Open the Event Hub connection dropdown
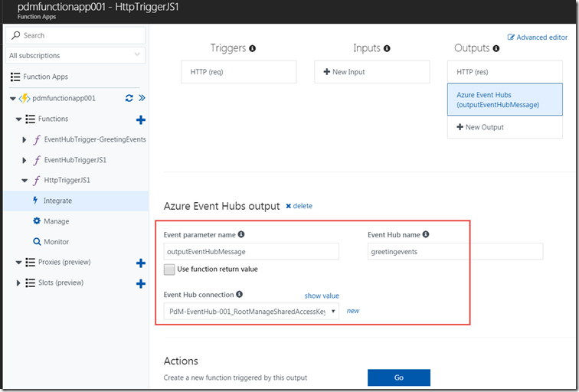579x392 pixels. coord(252,312)
